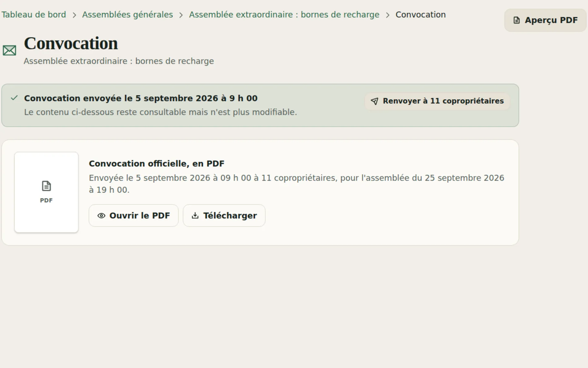Click Ouvrir le PDF button

(x=134, y=216)
